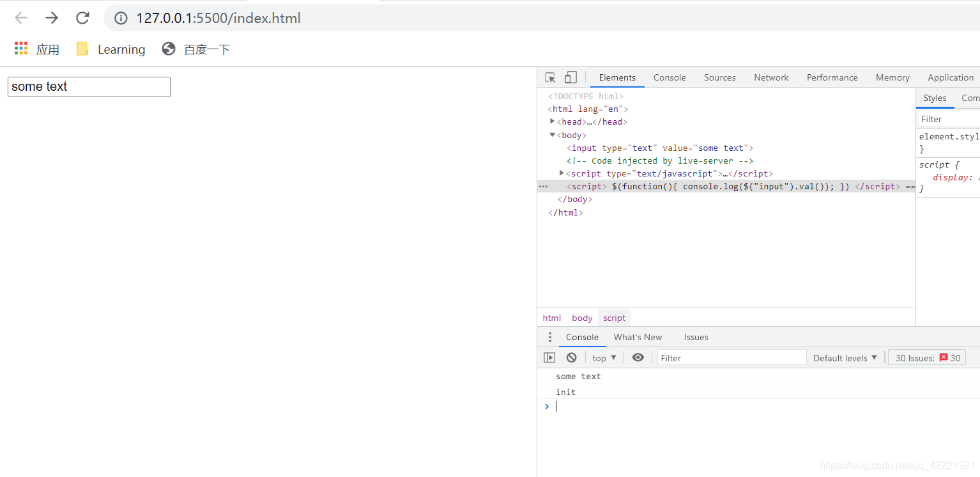
Task: Show the console sidebar icon
Action: [549, 357]
